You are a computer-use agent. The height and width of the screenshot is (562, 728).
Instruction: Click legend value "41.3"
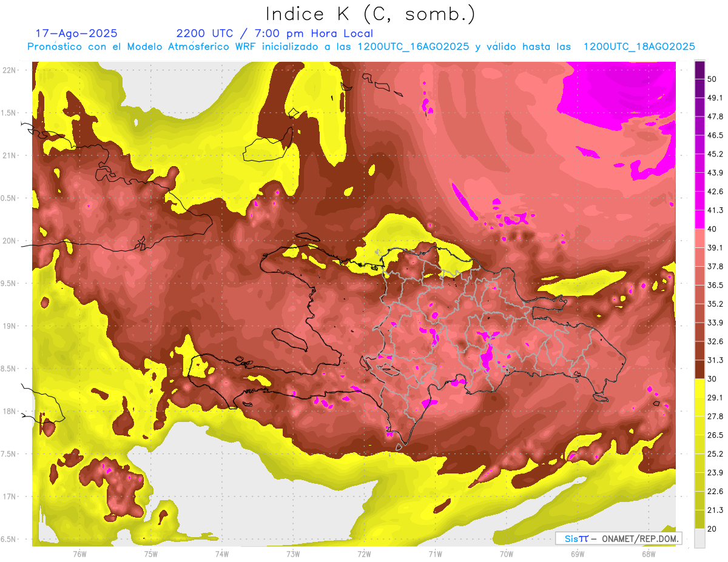715,210
